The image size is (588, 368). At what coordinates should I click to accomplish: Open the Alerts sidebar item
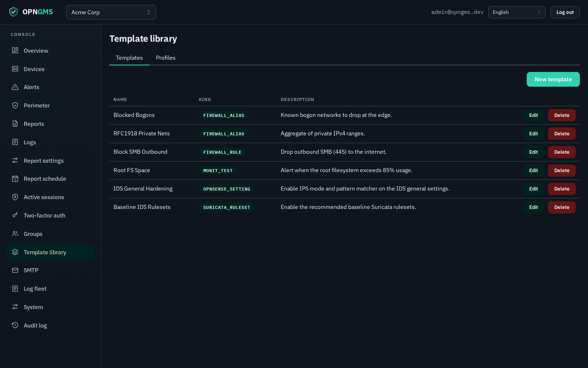(50, 87)
